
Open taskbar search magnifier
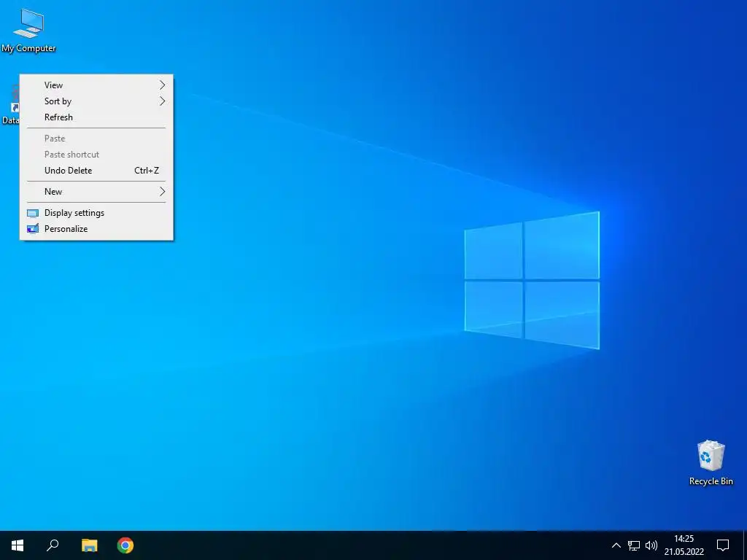click(53, 545)
